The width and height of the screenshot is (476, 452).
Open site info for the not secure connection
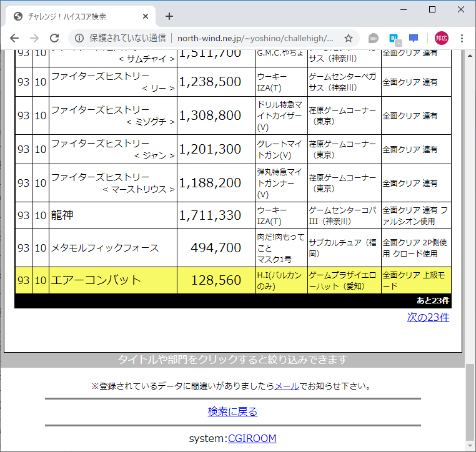tap(79, 38)
